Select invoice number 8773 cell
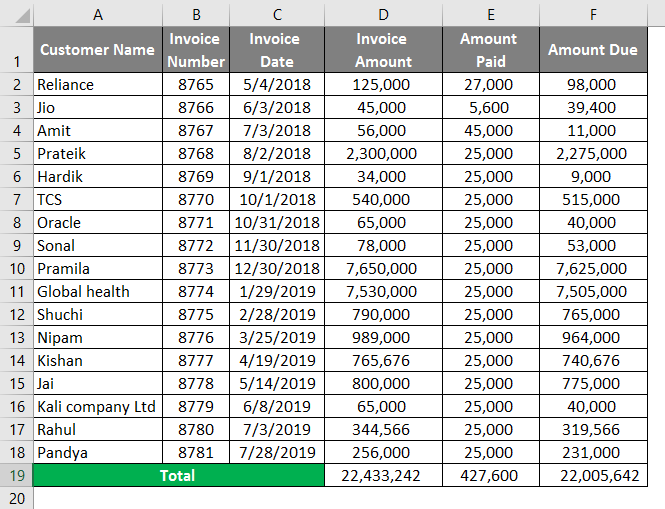 click(x=196, y=269)
